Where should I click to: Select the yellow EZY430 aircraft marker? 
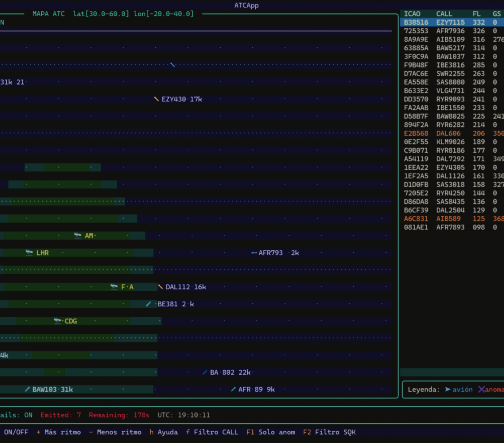pos(156,99)
